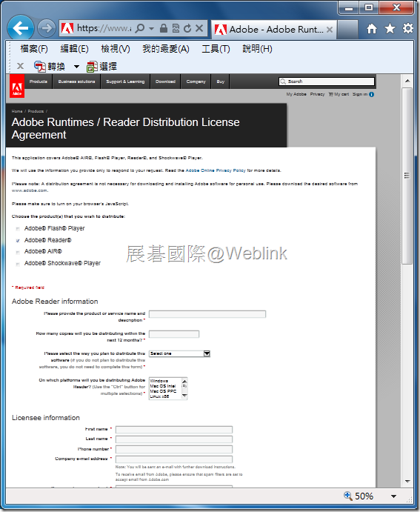
Task: Click the Phone number field
Action: click(x=174, y=449)
